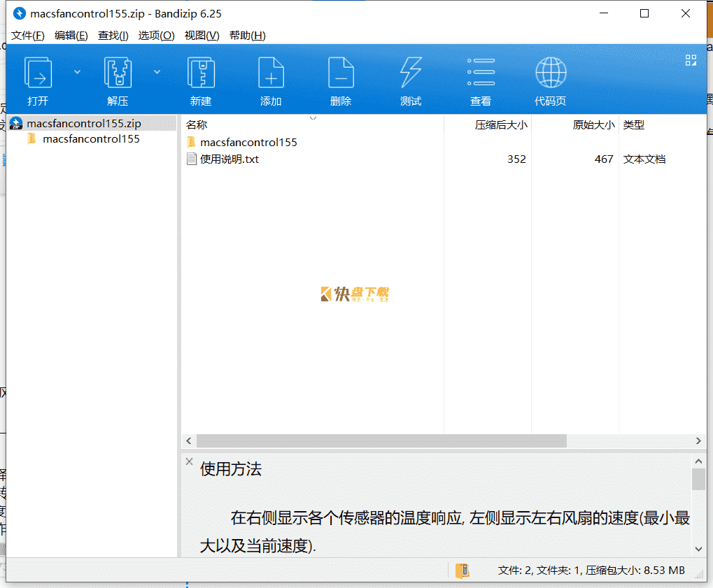Image resolution: width=713 pixels, height=588 pixels.
Task: Expand the Extract (解压) dropdown arrow
Action: [157, 72]
